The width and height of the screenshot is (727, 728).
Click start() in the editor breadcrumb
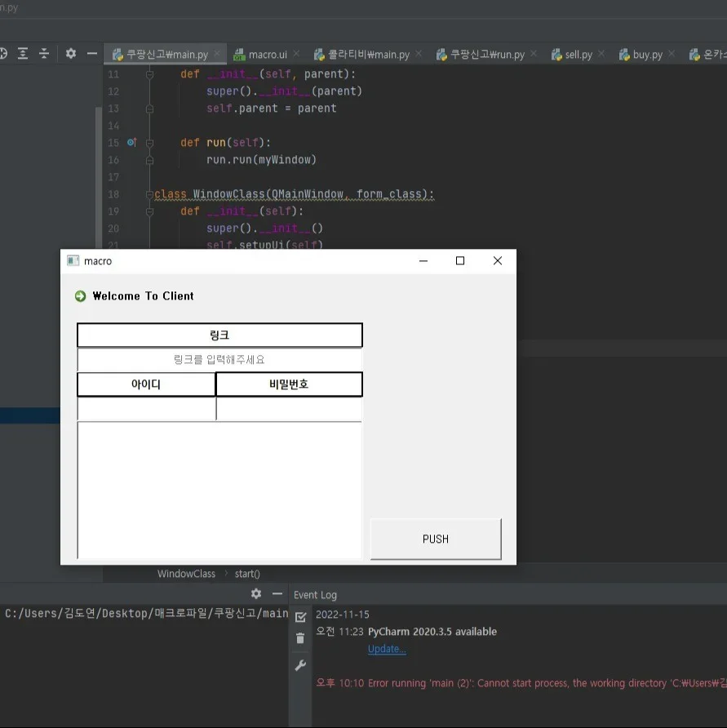point(247,574)
